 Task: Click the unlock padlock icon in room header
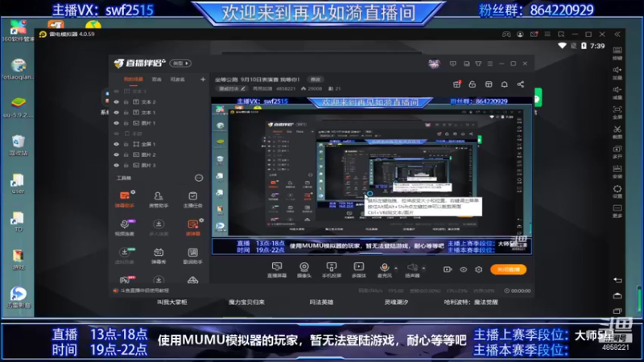(x=473, y=84)
